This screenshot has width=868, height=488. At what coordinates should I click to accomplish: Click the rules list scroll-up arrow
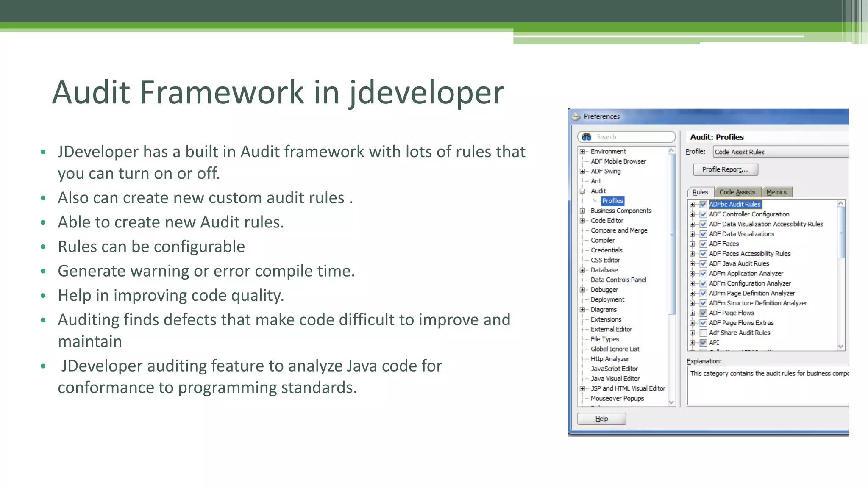pos(841,204)
